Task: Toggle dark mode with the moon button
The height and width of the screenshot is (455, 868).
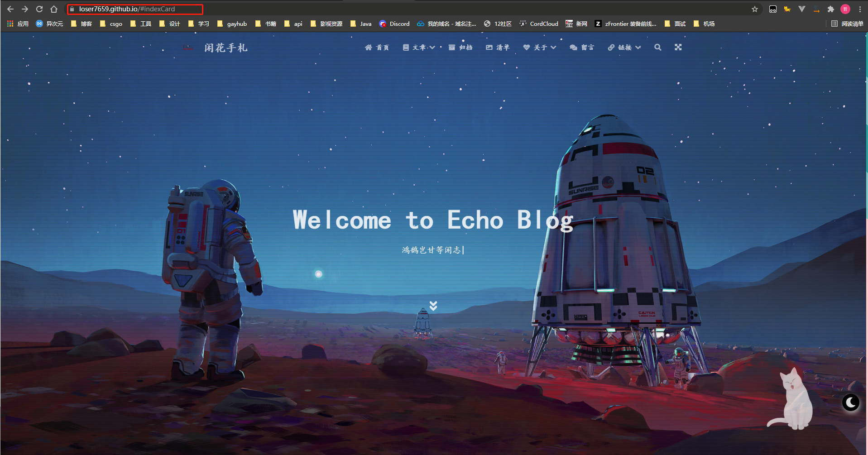Action: click(x=851, y=402)
